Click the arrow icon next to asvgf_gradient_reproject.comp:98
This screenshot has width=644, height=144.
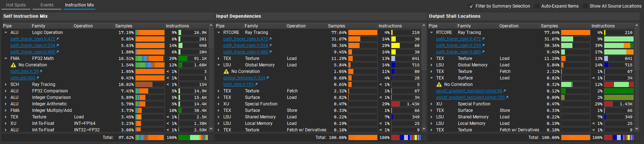click(x=505, y=91)
